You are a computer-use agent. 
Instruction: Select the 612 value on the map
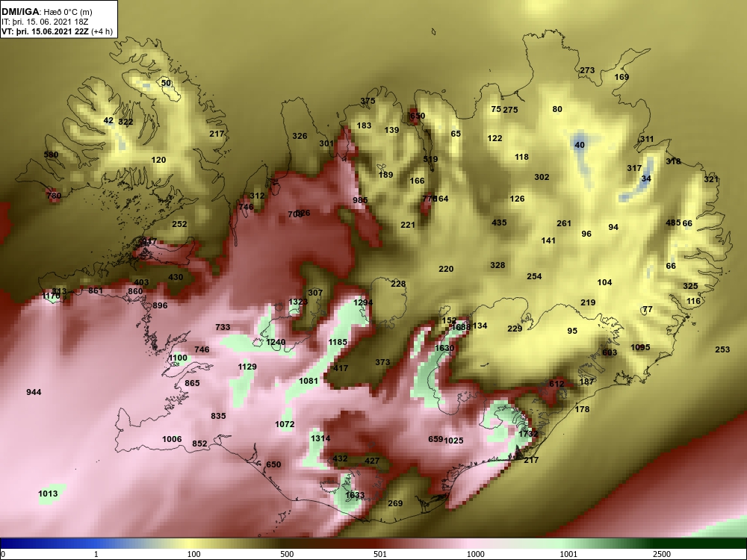[x=557, y=383]
